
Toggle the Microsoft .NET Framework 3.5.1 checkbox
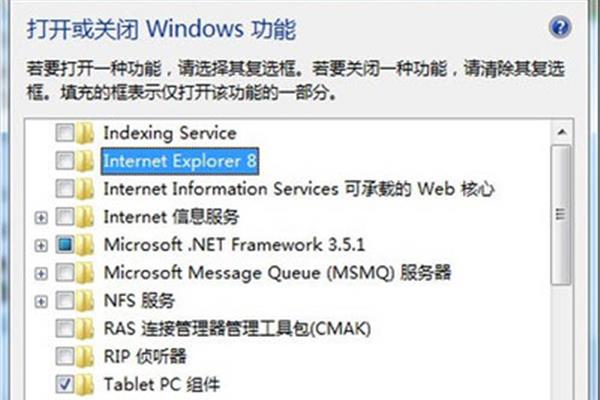[x=65, y=245]
